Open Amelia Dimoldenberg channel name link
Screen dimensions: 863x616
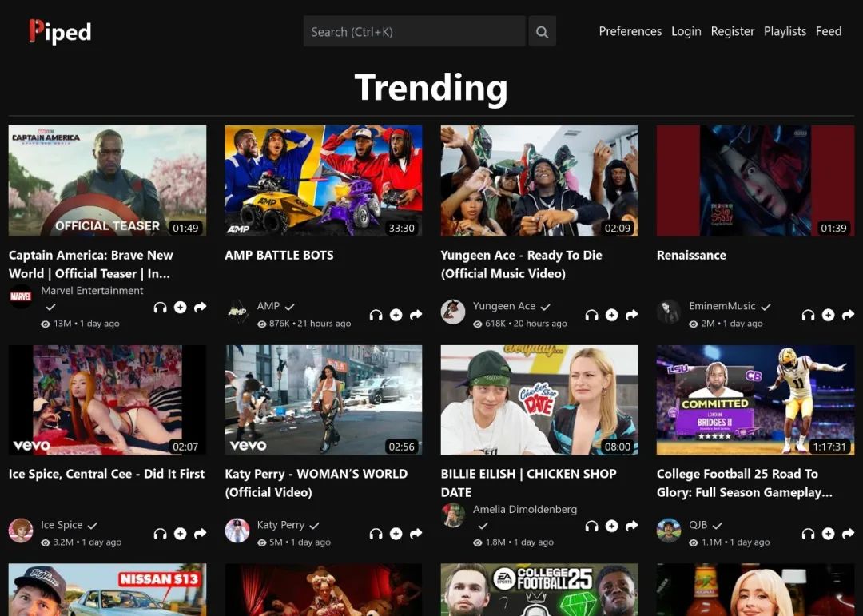click(x=524, y=509)
